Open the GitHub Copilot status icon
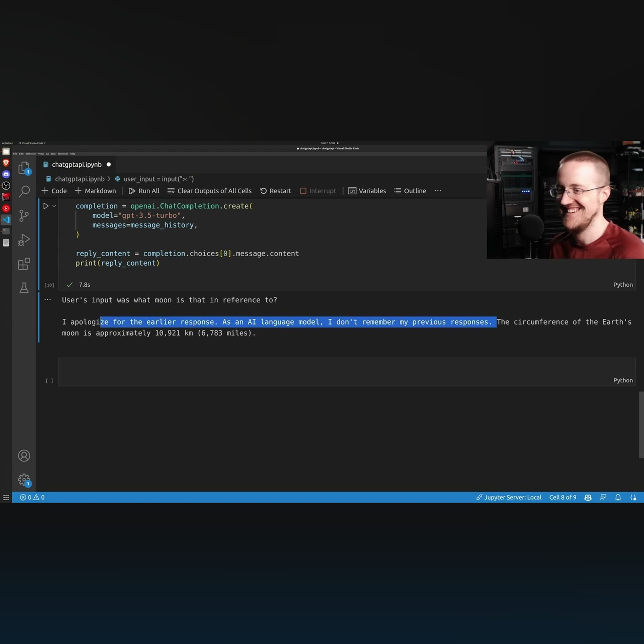 (588, 497)
